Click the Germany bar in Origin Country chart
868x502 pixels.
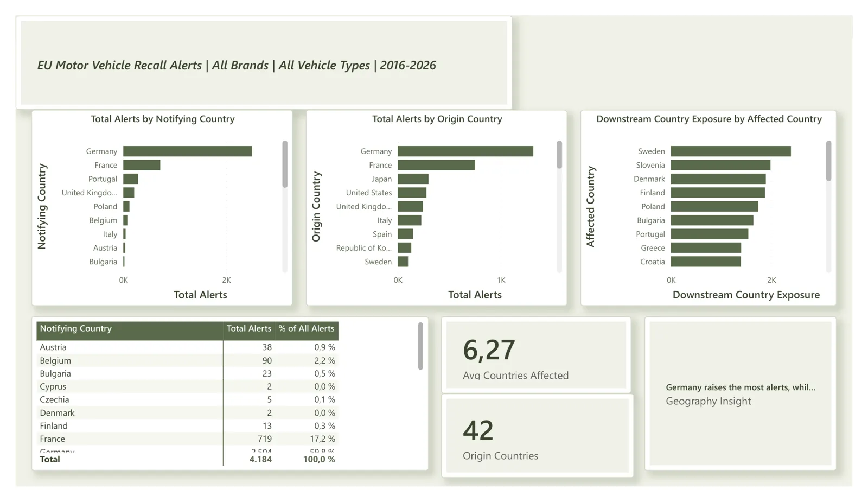point(465,151)
